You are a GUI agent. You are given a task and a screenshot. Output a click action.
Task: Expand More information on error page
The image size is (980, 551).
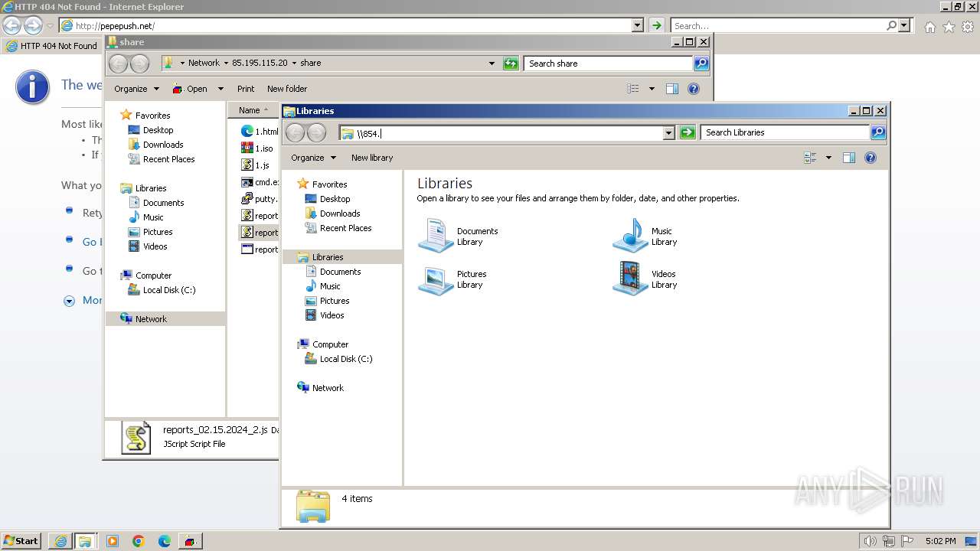tap(83, 300)
